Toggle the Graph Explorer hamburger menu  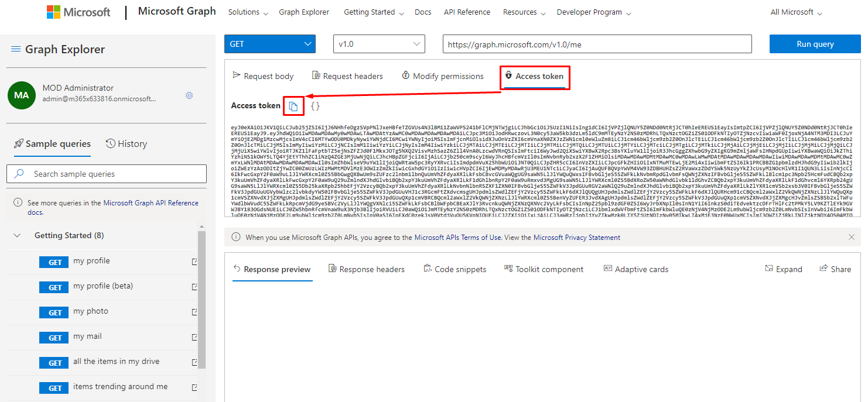pyautogui.click(x=16, y=50)
